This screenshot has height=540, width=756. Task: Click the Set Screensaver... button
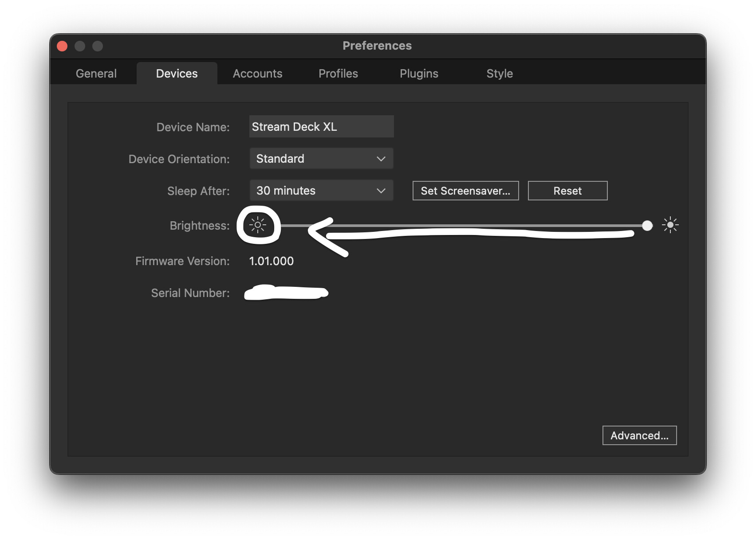tap(465, 191)
